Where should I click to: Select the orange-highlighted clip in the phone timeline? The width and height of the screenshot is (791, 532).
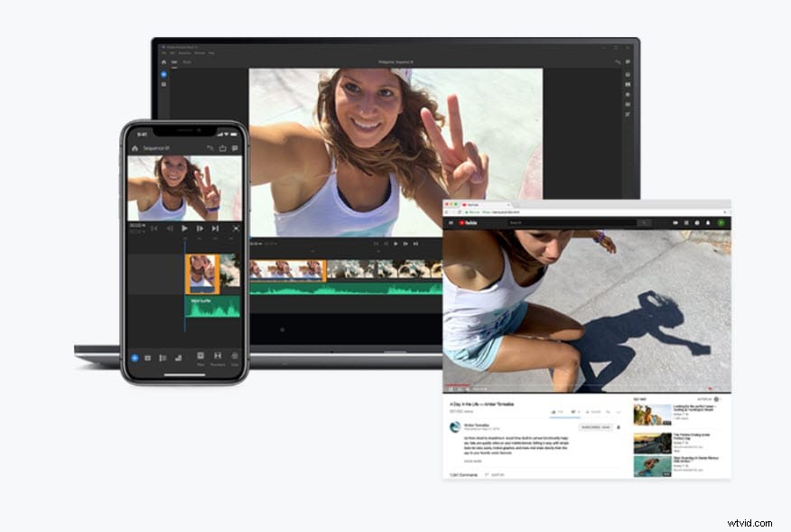(200, 271)
